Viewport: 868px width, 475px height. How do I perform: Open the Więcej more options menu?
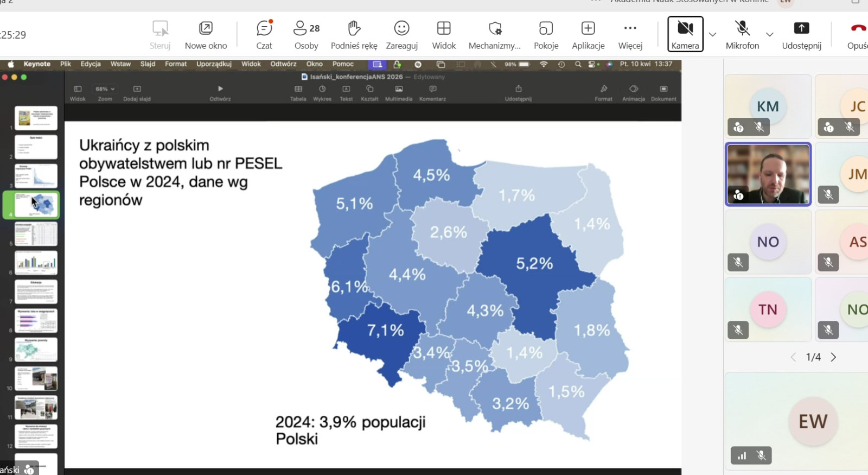[x=630, y=34]
